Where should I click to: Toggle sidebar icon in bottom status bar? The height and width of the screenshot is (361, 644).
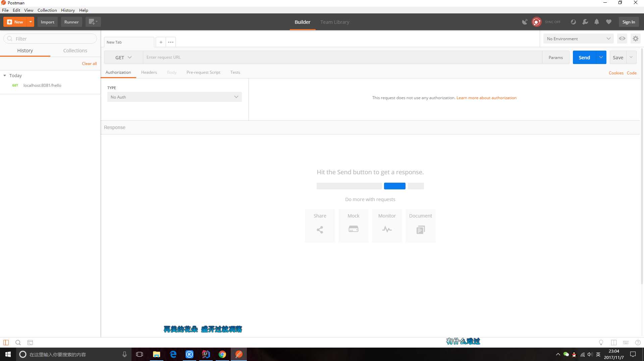(6, 343)
